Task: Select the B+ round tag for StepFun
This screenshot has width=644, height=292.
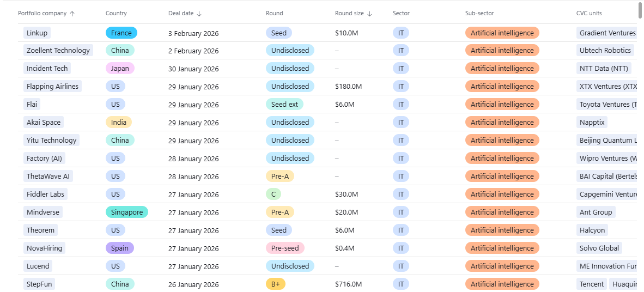Action: [x=275, y=284]
